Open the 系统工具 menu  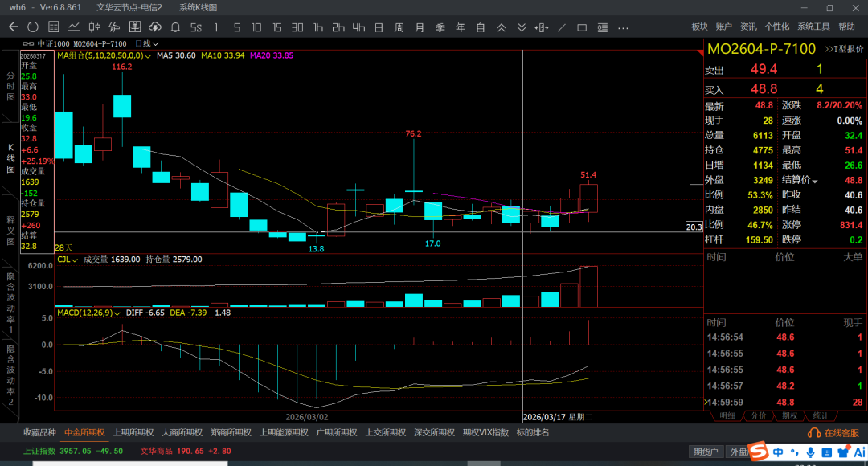[x=813, y=27]
